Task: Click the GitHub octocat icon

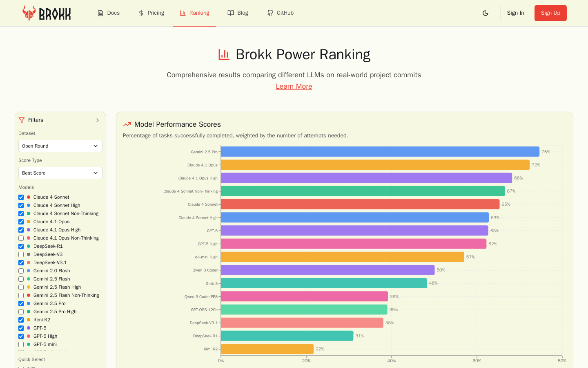Action: pyautogui.click(x=270, y=13)
